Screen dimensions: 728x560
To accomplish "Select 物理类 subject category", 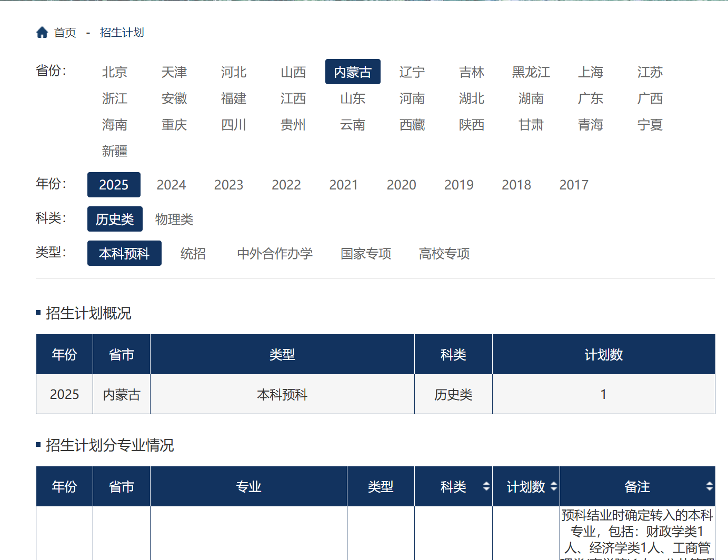I will (174, 219).
